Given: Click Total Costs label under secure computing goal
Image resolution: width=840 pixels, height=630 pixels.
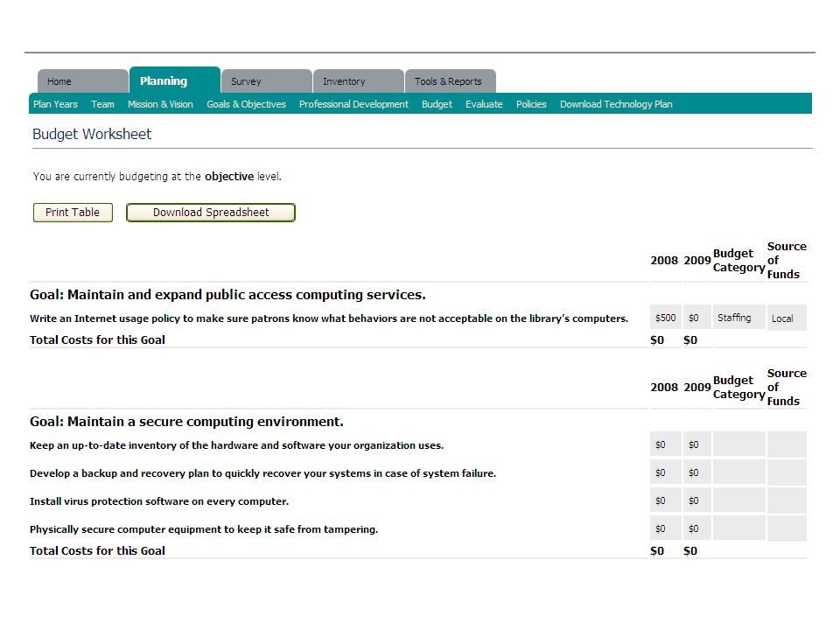Looking at the screenshot, I should [x=97, y=550].
